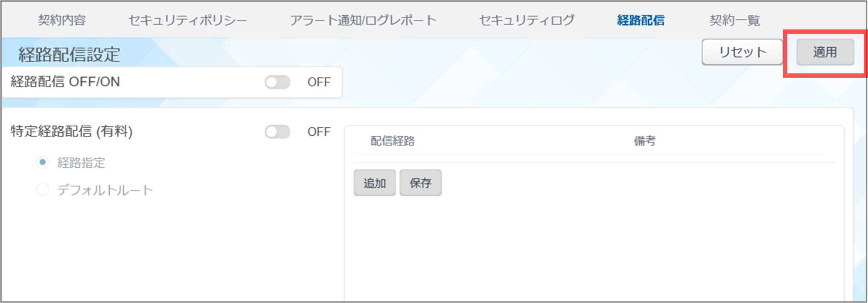Open the セキュリティログ tab

[527, 20]
